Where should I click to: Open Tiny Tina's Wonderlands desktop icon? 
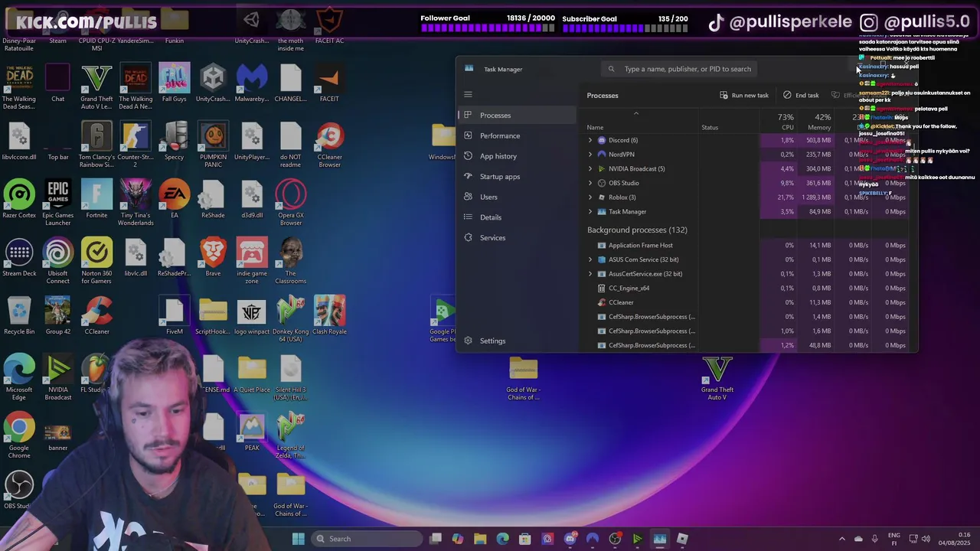click(x=136, y=204)
